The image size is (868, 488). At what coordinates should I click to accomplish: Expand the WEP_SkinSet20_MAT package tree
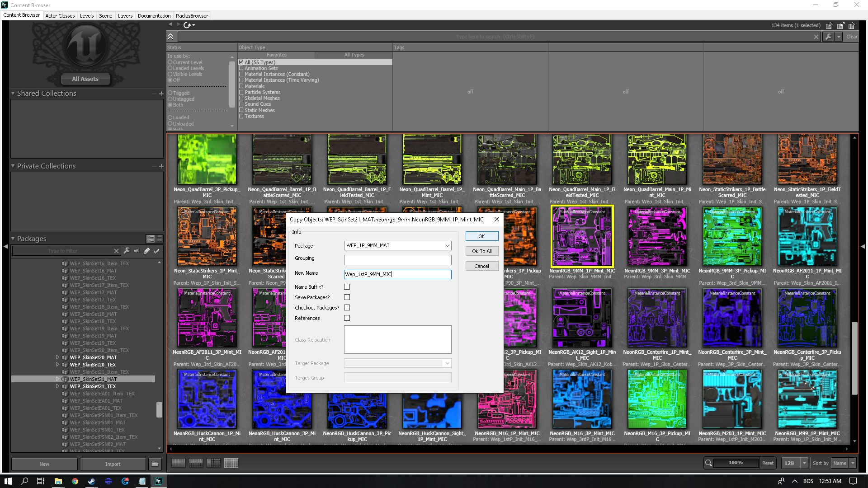(57, 357)
